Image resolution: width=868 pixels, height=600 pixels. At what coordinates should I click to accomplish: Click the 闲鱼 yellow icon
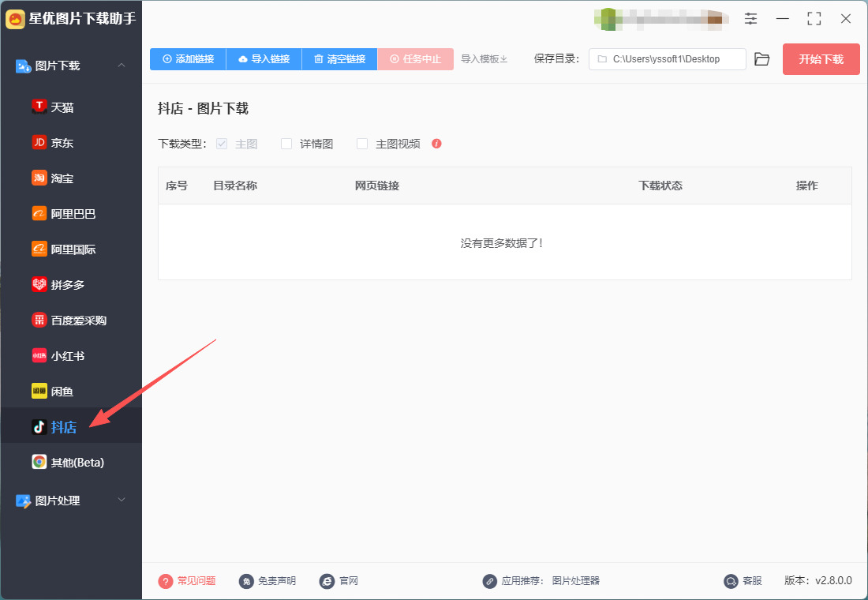39,391
